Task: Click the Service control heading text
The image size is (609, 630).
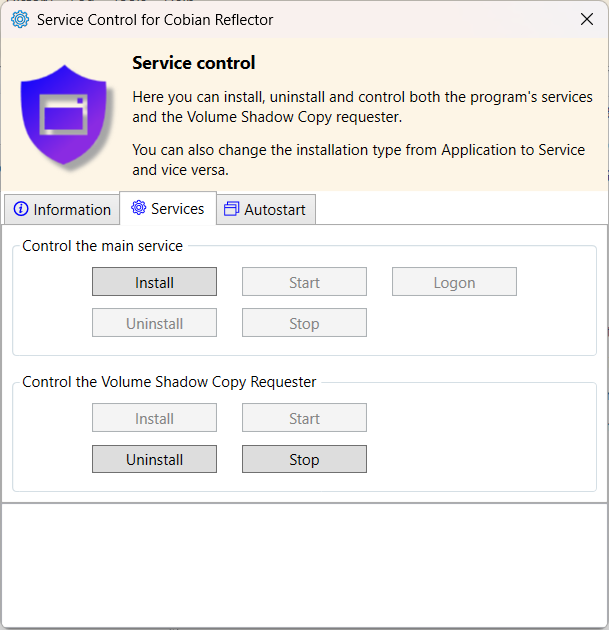Action: 194,63
